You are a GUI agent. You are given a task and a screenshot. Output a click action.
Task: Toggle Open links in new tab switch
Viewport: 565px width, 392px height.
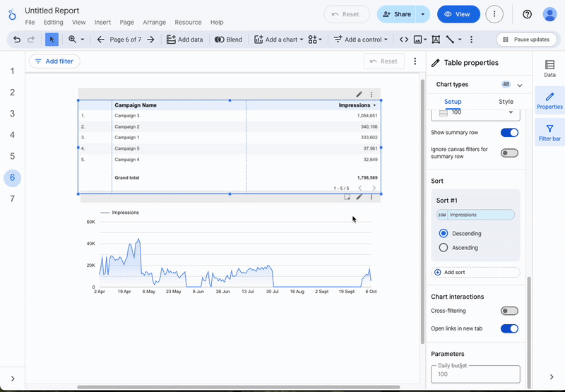509,328
